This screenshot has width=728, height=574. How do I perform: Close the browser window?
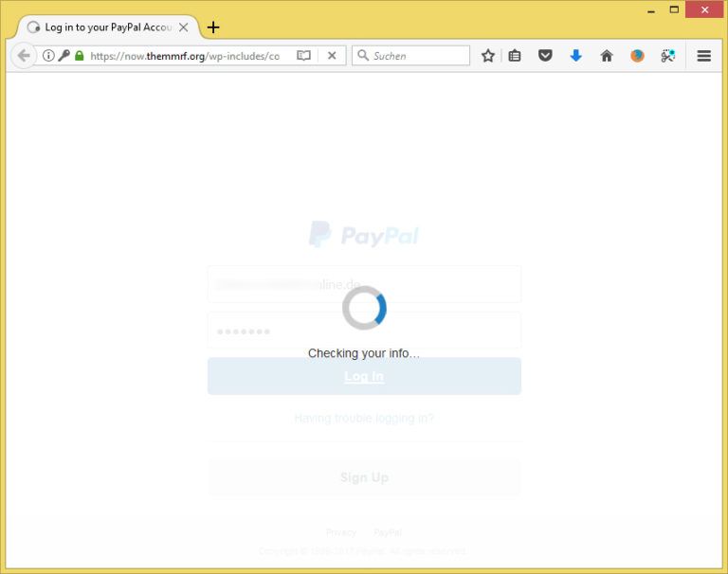pos(704,9)
